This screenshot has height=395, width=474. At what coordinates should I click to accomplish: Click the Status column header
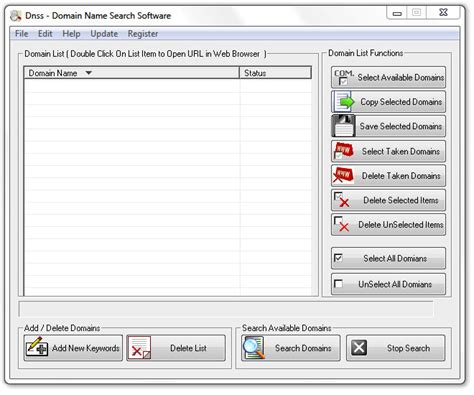[275, 73]
